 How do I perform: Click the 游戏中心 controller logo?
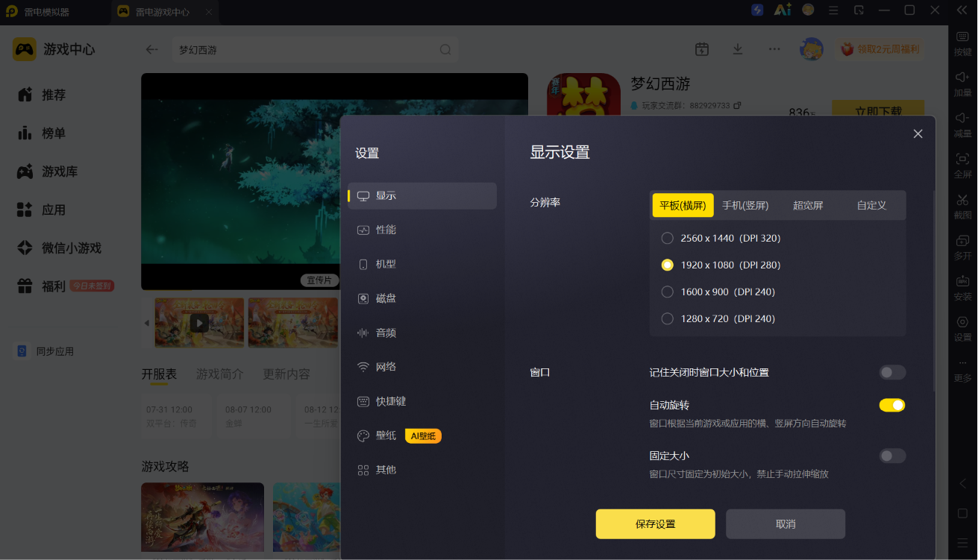(x=25, y=49)
